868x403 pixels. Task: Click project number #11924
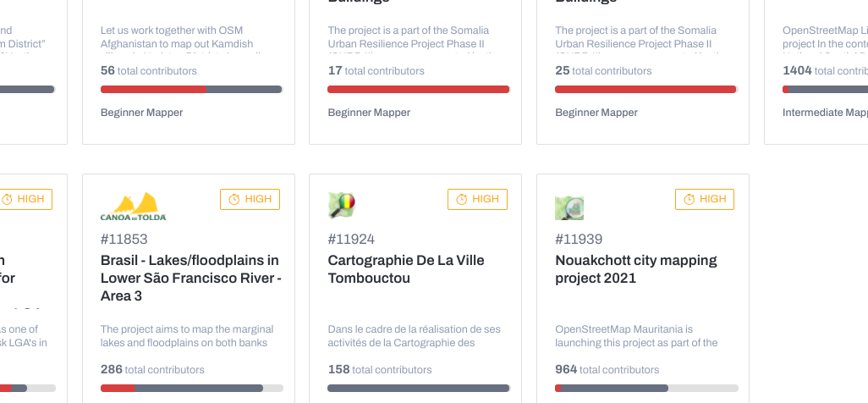click(351, 239)
